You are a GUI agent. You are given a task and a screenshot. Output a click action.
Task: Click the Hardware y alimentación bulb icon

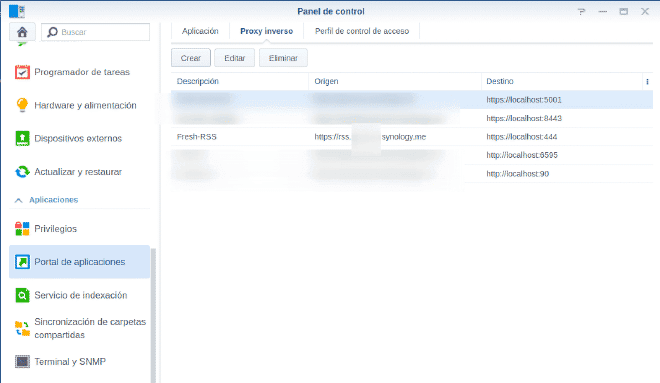[x=22, y=105]
